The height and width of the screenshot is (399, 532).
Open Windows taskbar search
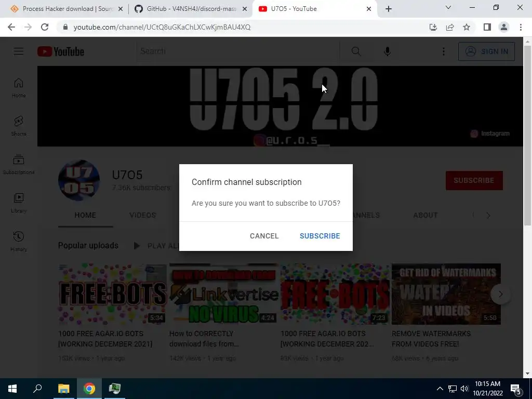(x=37, y=389)
